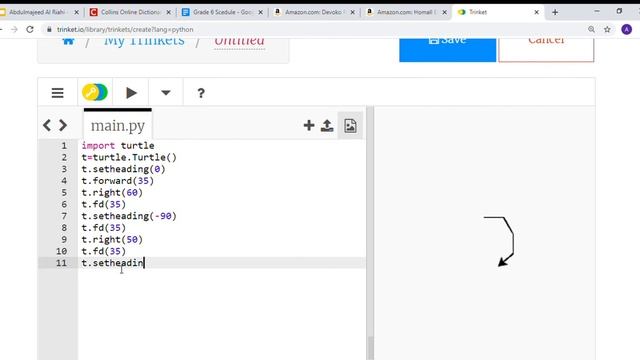
Task: Close the Trinket browser tab
Action: pos(536,12)
